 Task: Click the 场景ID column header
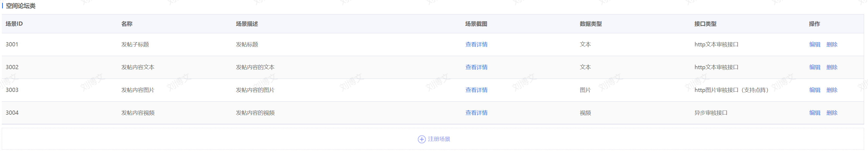[x=14, y=24]
